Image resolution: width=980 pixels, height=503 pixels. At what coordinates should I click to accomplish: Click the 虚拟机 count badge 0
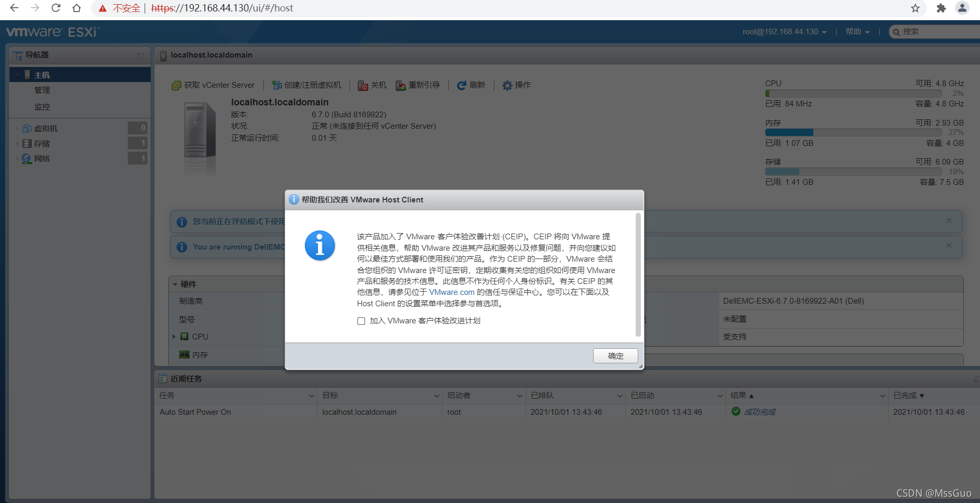click(x=138, y=128)
